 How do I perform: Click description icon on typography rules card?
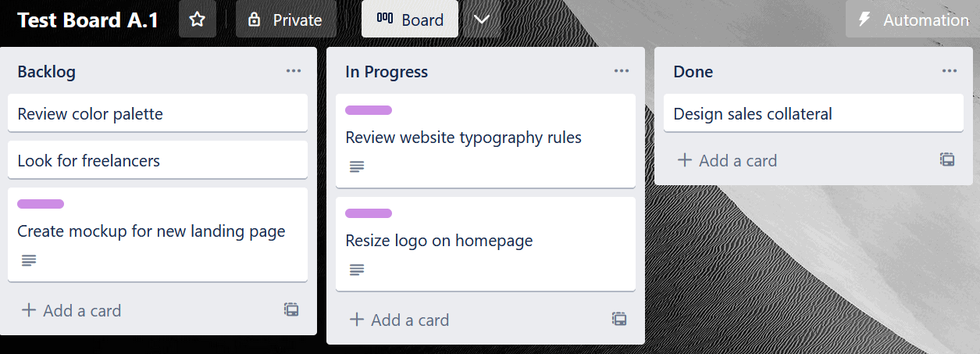tap(357, 167)
